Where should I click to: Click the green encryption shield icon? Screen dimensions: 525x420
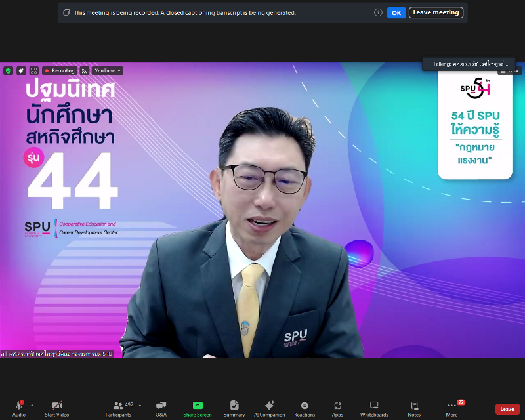point(9,71)
